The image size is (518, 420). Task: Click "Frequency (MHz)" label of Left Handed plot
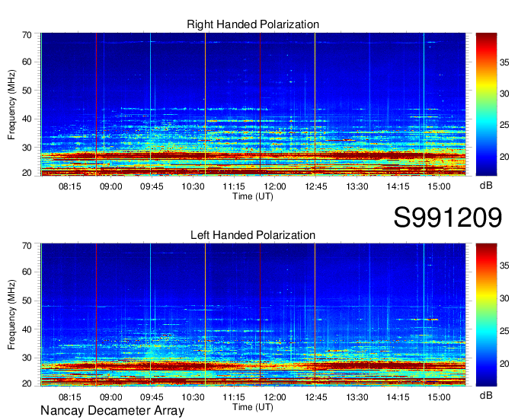11,315
